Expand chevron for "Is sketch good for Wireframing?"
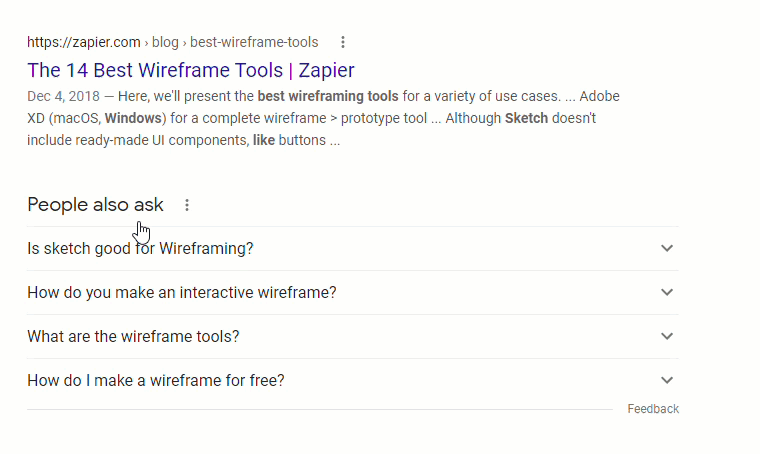 click(667, 248)
